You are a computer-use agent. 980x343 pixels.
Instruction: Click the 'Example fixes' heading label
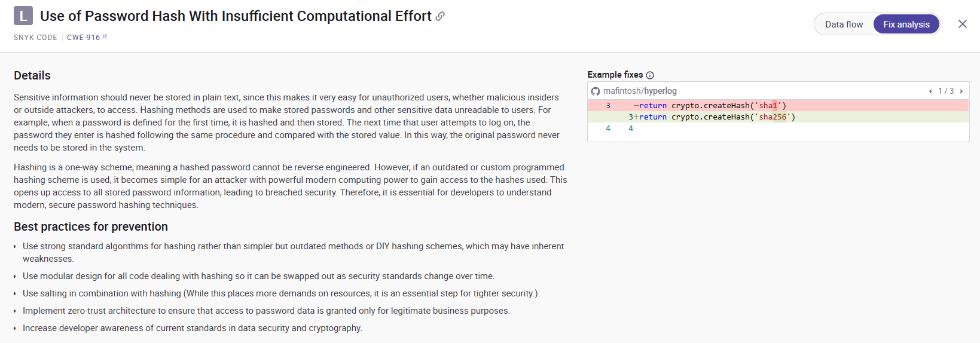click(x=615, y=75)
